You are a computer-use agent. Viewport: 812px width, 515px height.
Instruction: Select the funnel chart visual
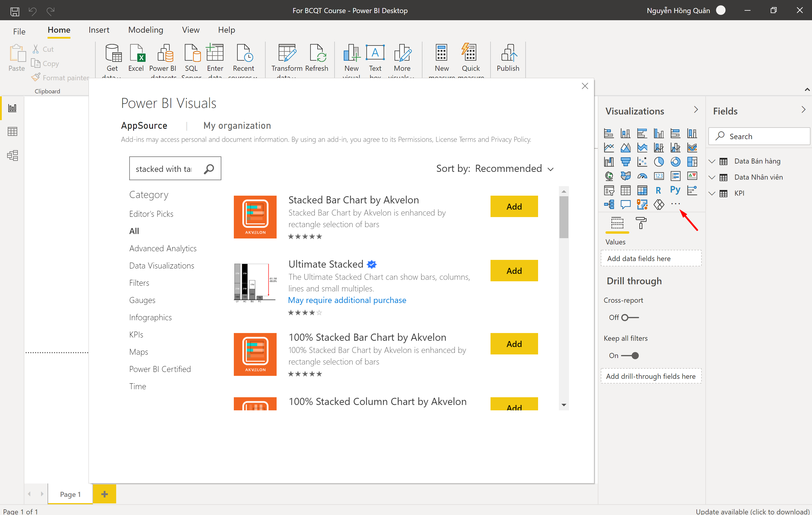(625, 162)
